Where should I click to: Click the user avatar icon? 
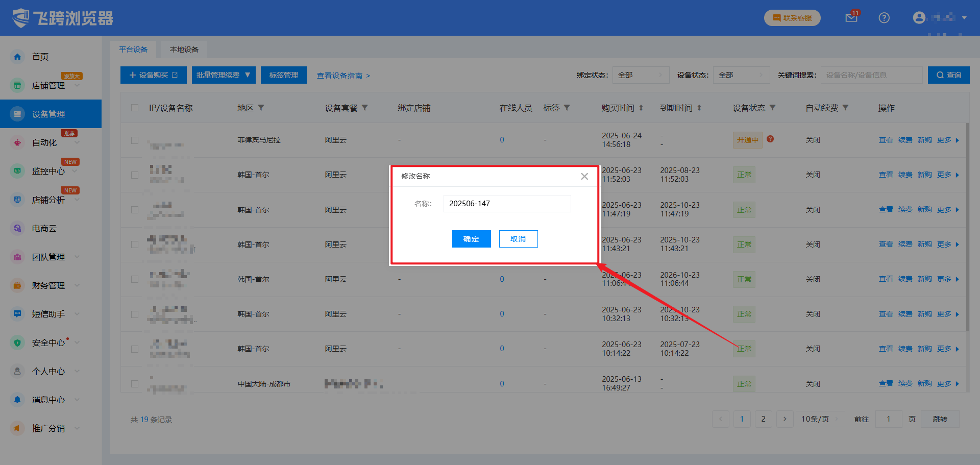[919, 18]
